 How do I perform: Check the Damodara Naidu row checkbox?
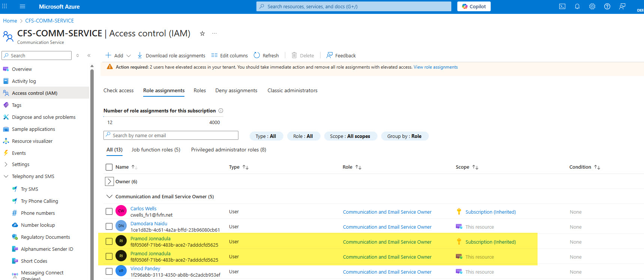coord(109,226)
